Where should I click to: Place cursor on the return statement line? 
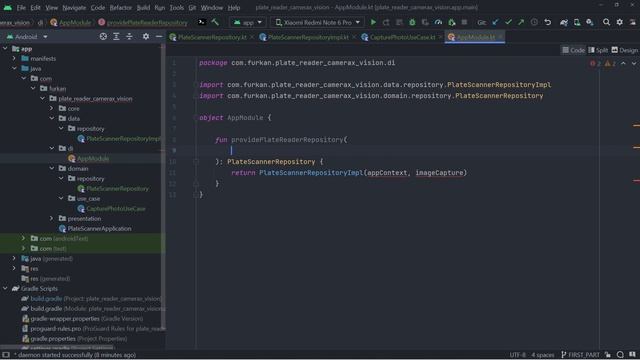[349, 173]
